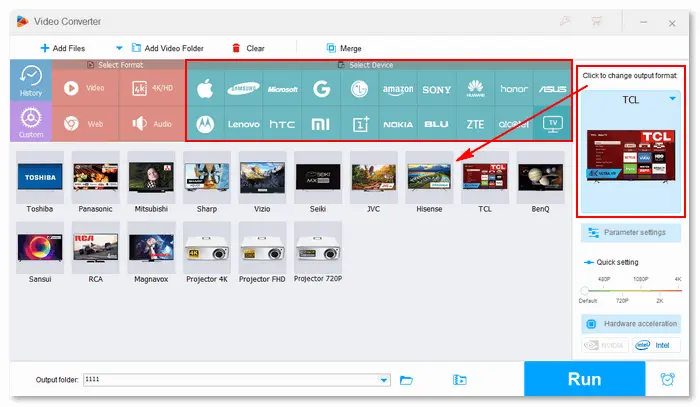Select the 4K/HD format category
The width and height of the screenshot is (700, 407).
coord(152,88)
